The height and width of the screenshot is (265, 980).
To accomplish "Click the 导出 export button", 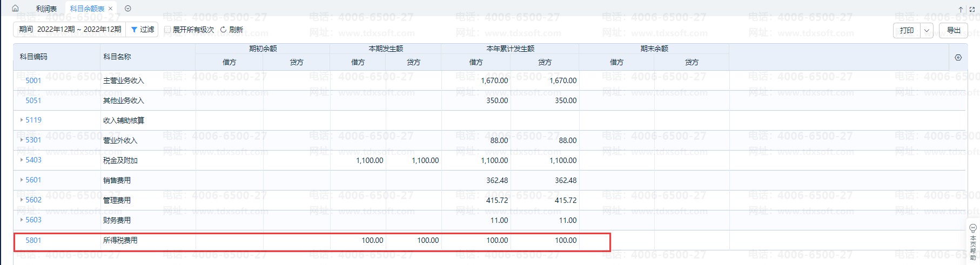I will pos(954,30).
